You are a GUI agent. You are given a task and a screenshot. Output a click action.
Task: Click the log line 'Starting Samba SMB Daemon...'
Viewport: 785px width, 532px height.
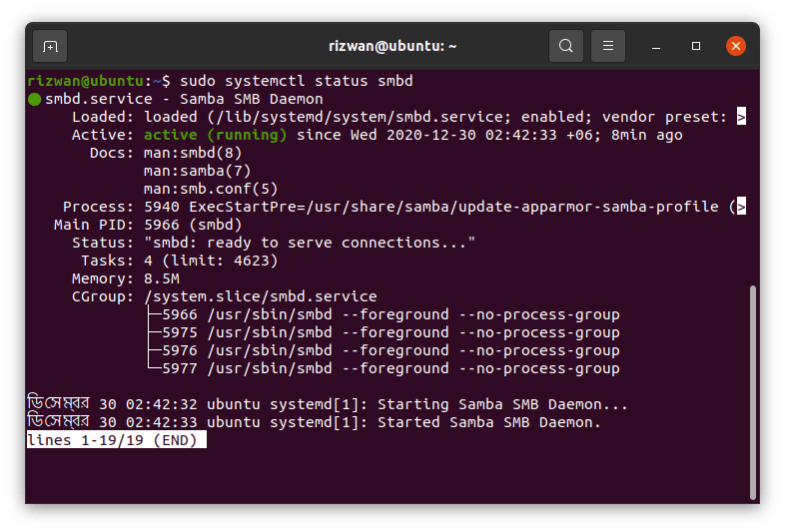pyautogui.click(x=328, y=403)
